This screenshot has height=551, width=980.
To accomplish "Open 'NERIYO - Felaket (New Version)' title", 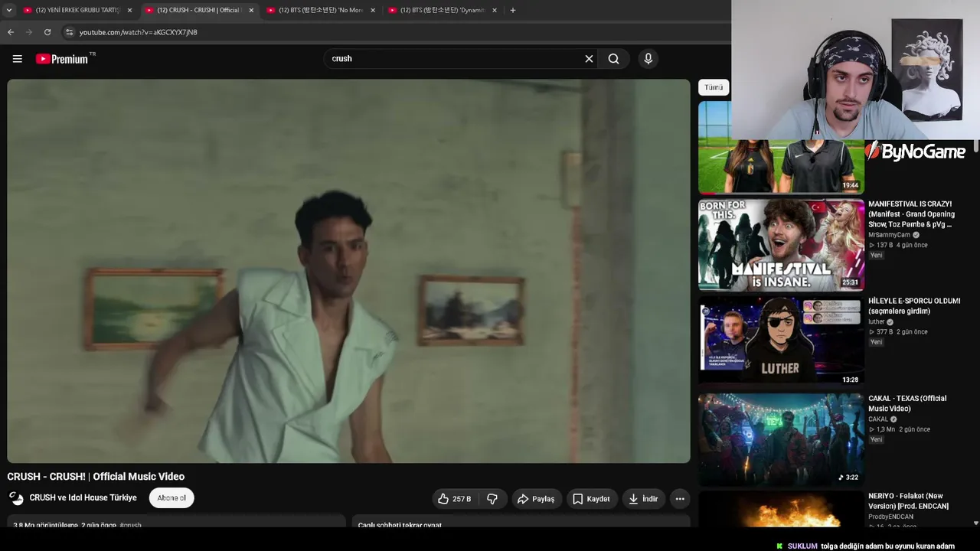I will tap(908, 500).
